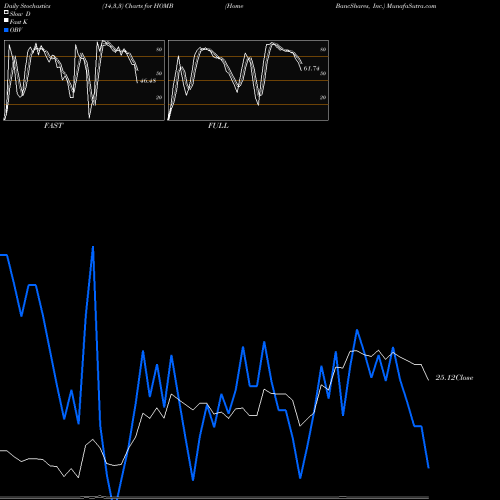The width and height of the screenshot is (500, 500).
Task: Select the 'OBV' legend label
Action: click(16, 30)
